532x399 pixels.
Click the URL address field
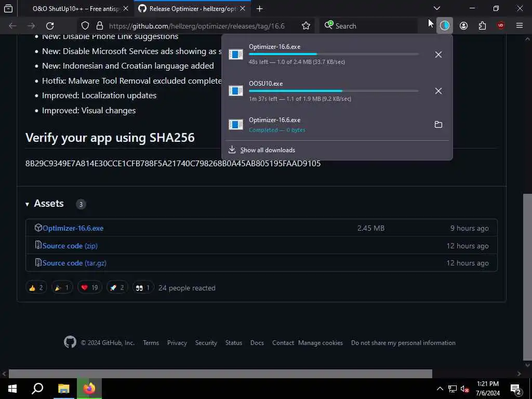coord(197,26)
